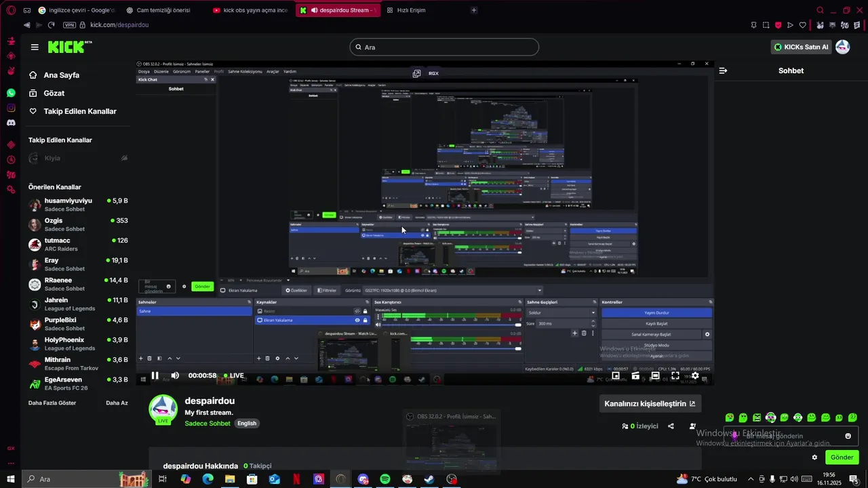Switch to the kick obs yayın açma tab
This screenshot has height=488, width=868.
(x=250, y=10)
